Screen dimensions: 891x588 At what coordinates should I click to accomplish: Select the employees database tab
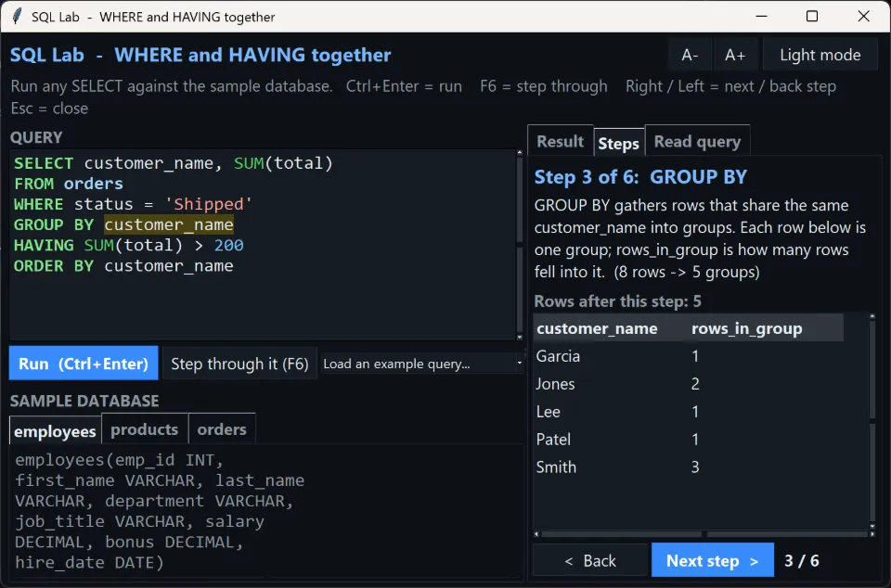coord(55,430)
